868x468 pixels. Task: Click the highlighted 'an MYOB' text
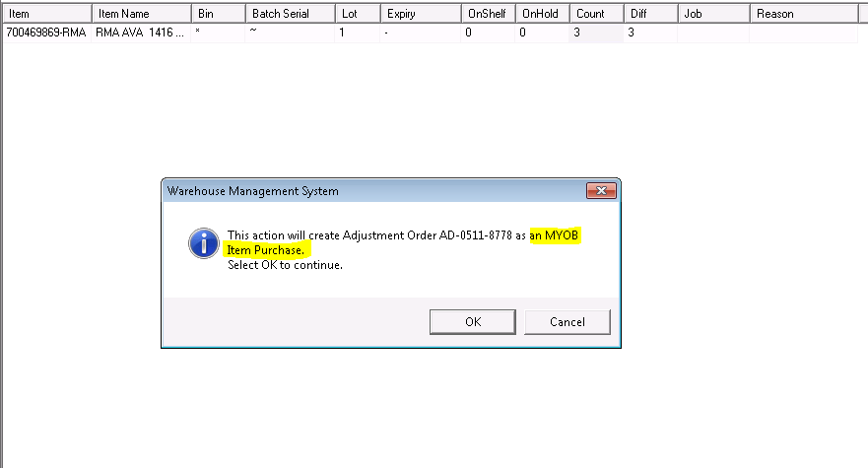coord(554,235)
